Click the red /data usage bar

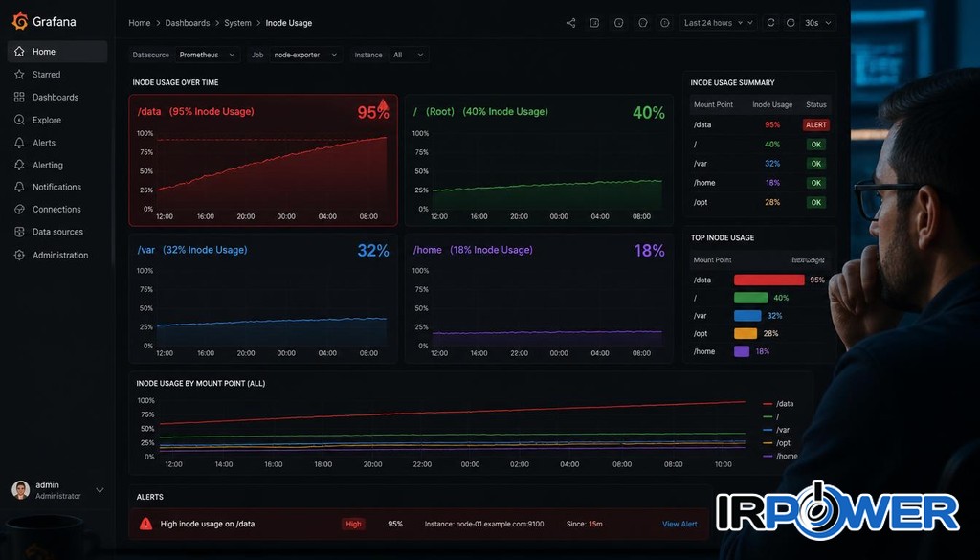768,280
